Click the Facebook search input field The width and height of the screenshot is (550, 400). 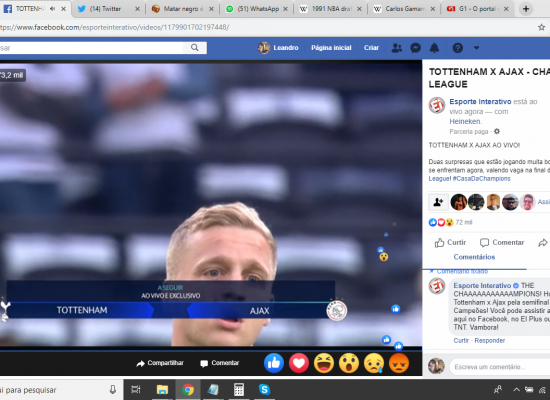91,47
